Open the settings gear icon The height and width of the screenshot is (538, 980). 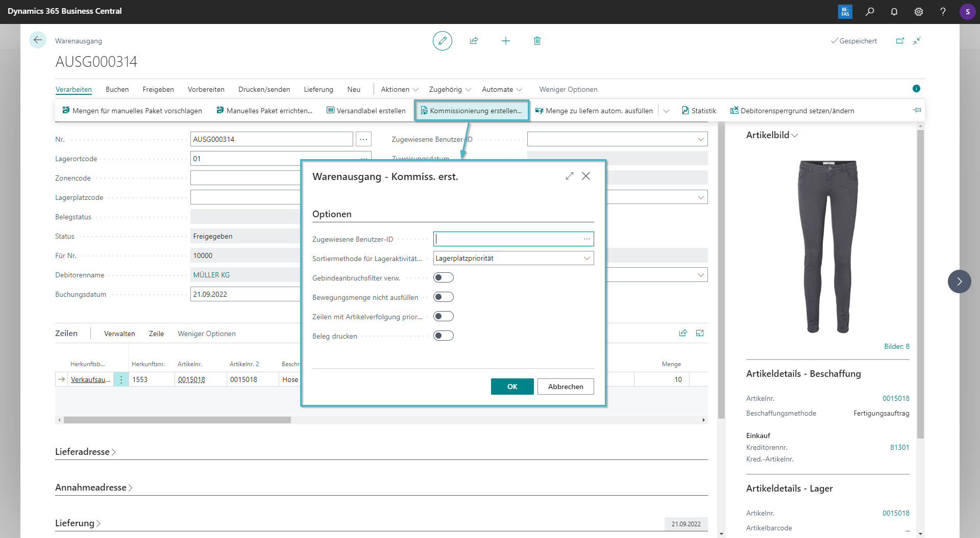pos(918,12)
